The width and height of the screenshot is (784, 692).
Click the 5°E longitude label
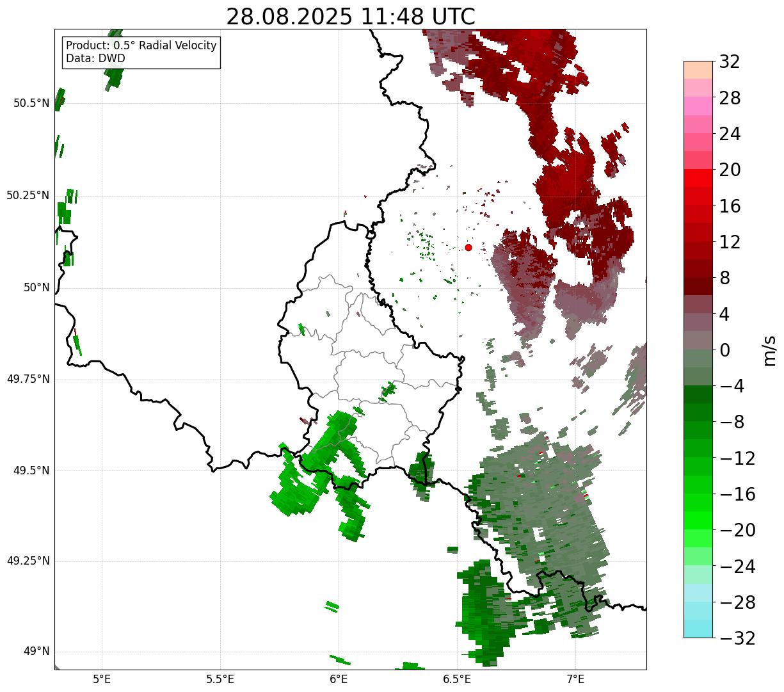pyautogui.click(x=102, y=679)
